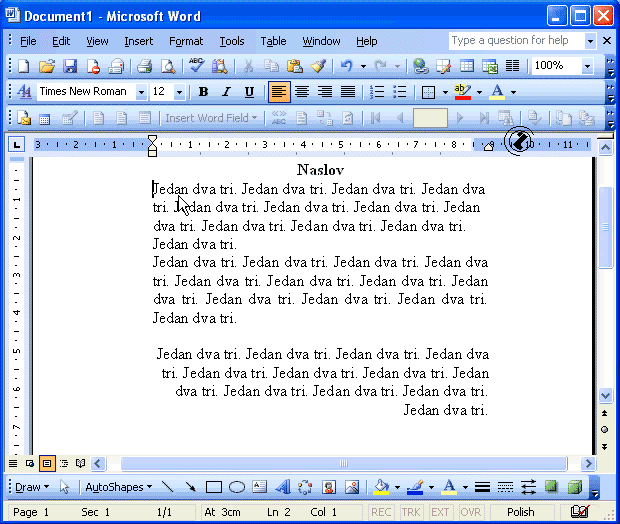
Task: Insert a Microsoft Excel worksheet
Action: (x=490, y=66)
